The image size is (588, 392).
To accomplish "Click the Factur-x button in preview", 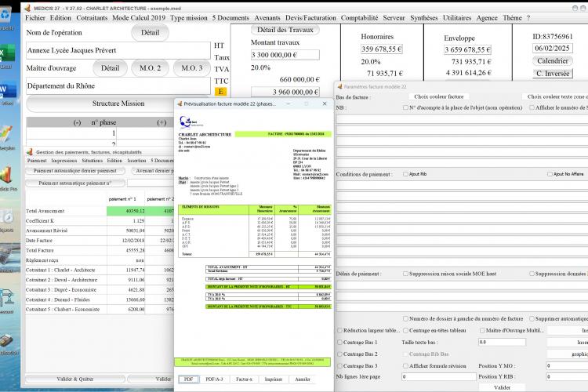I will pos(244,379).
